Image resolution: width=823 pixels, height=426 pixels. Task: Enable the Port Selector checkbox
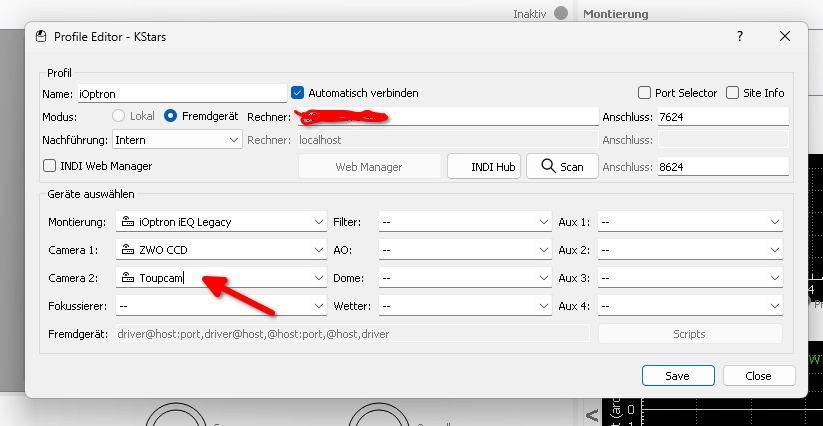tap(644, 93)
